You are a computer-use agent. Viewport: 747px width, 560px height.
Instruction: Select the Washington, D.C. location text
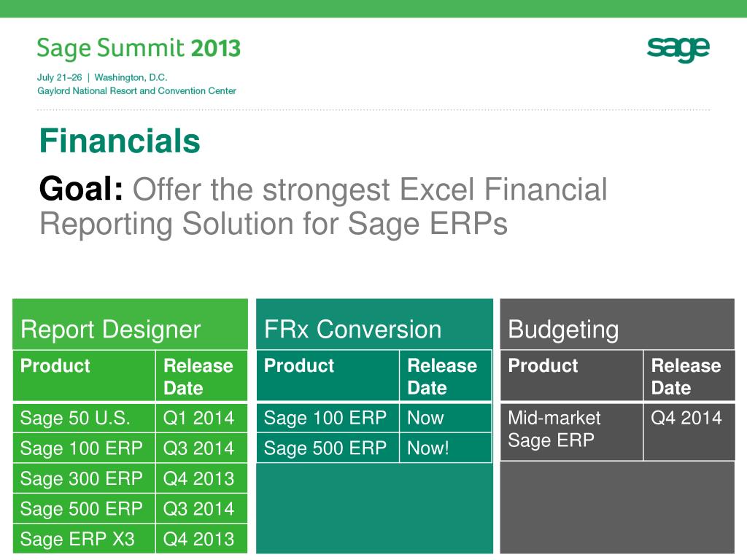pos(131,77)
